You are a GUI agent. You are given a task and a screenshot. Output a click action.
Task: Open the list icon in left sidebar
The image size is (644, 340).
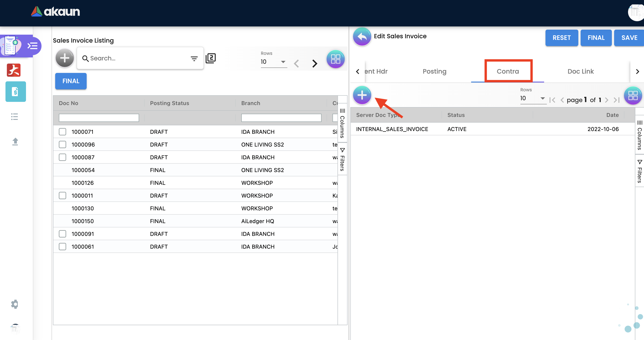pyautogui.click(x=15, y=117)
